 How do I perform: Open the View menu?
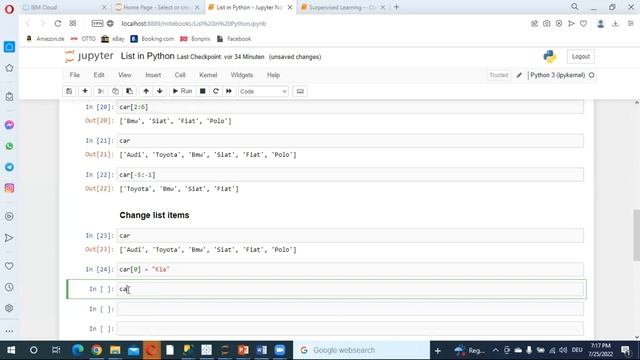125,75
